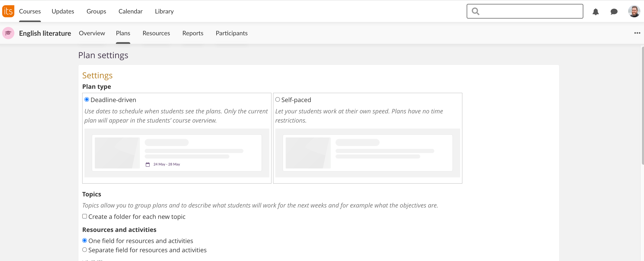Open messages chat bubble icon

click(614, 12)
